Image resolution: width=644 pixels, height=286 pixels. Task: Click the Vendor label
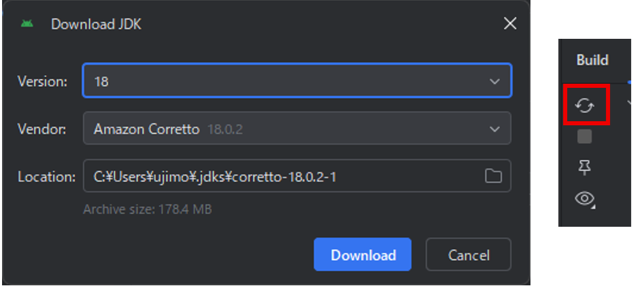(x=42, y=129)
